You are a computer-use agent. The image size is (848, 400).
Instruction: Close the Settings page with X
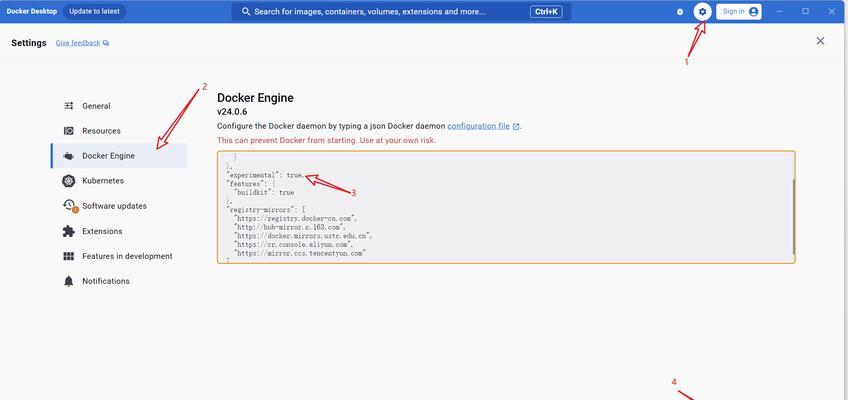(x=820, y=41)
